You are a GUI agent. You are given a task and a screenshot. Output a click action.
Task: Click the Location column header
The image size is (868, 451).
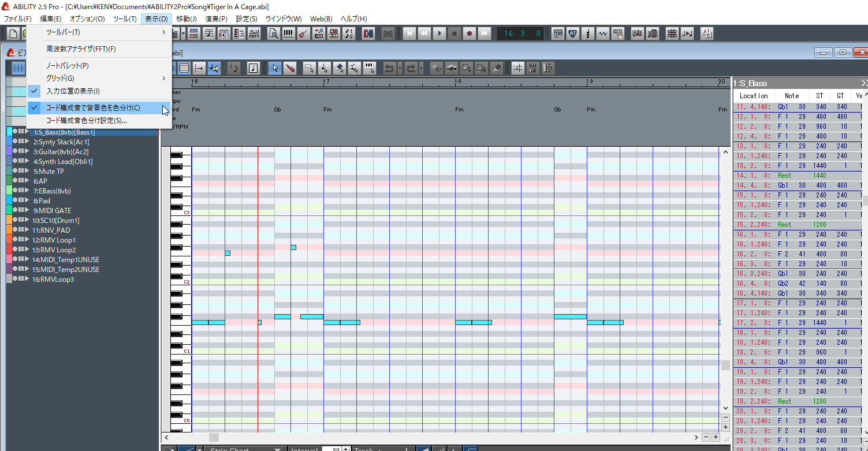(x=754, y=96)
